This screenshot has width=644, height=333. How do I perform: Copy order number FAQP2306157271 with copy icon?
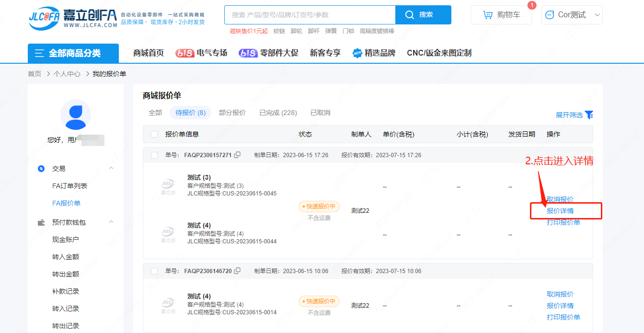[x=237, y=155]
